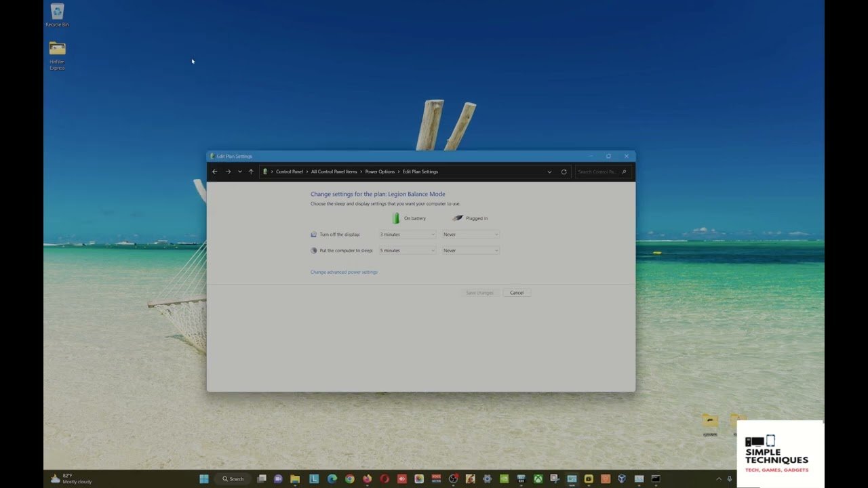868x488 pixels.
Task: Open the Windows Start menu
Action: [204, 479]
